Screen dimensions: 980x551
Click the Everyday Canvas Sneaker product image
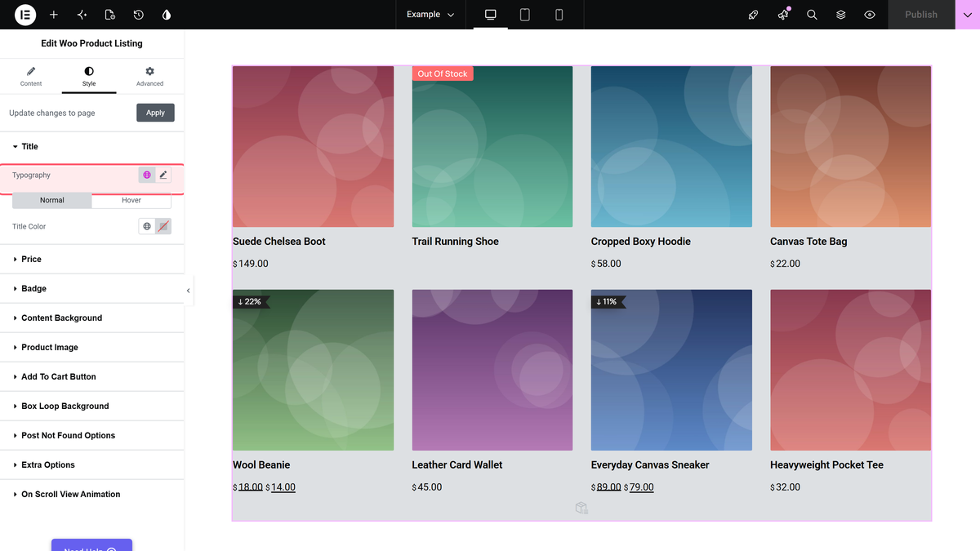(671, 370)
